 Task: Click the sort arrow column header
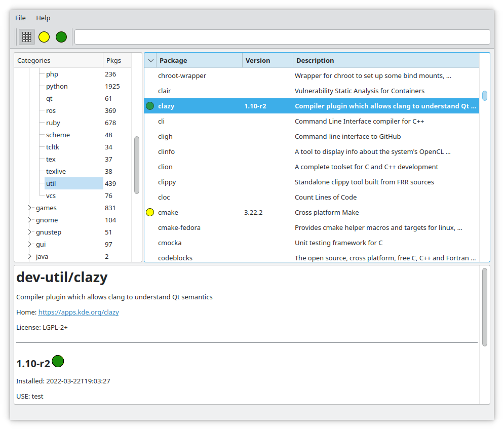tap(150, 61)
